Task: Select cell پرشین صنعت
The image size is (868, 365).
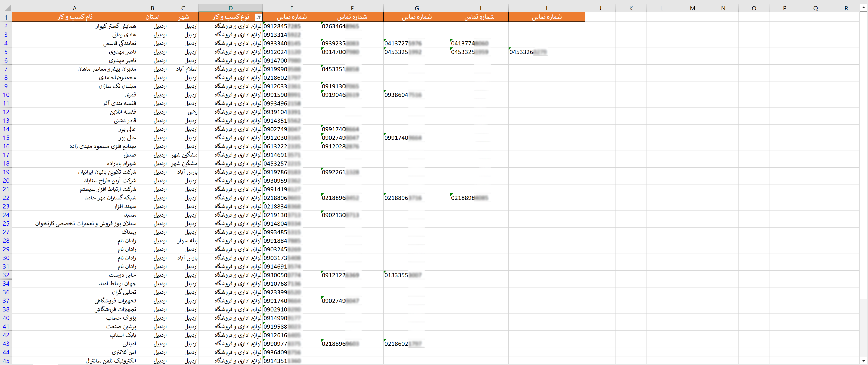Action: tap(74, 327)
